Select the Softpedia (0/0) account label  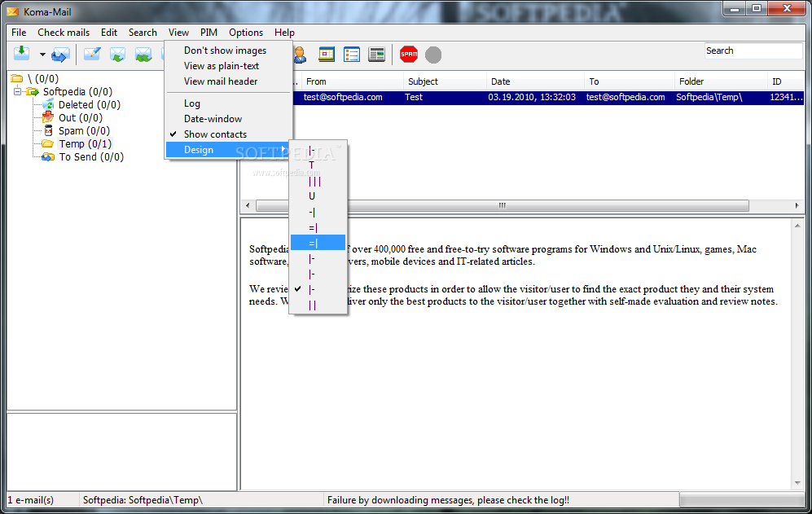77,92
